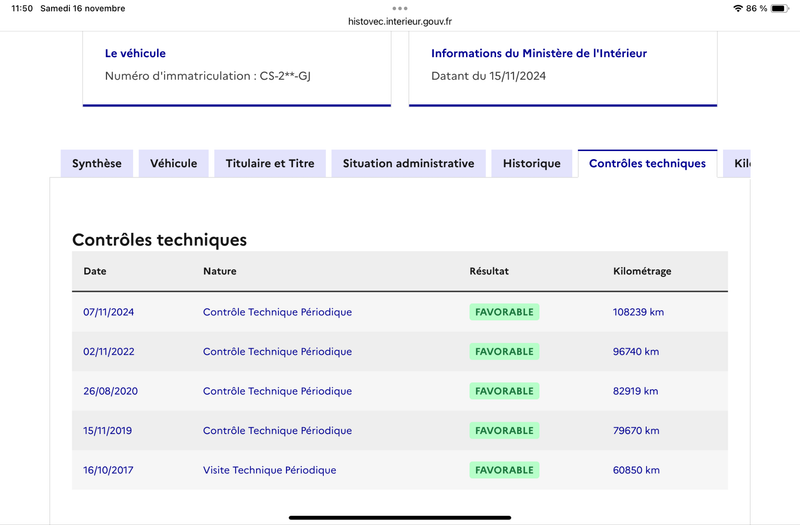The width and height of the screenshot is (800, 525).
Task: Tap the battery icon in status bar
Action: pyautogui.click(x=780, y=8)
